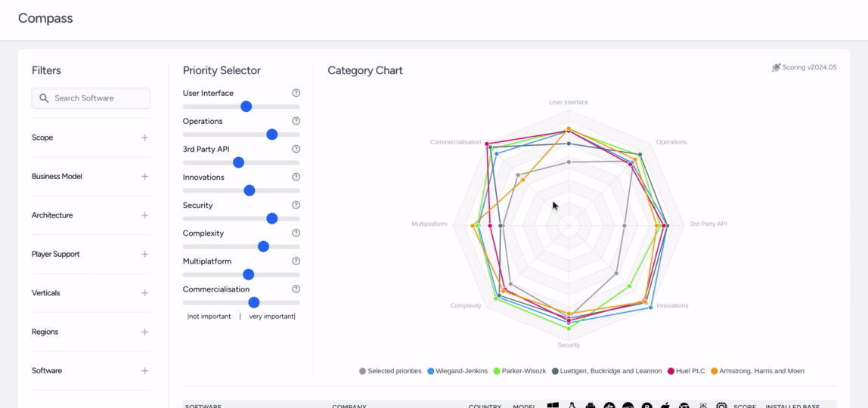Click the Apple platform column icon

tap(665, 406)
